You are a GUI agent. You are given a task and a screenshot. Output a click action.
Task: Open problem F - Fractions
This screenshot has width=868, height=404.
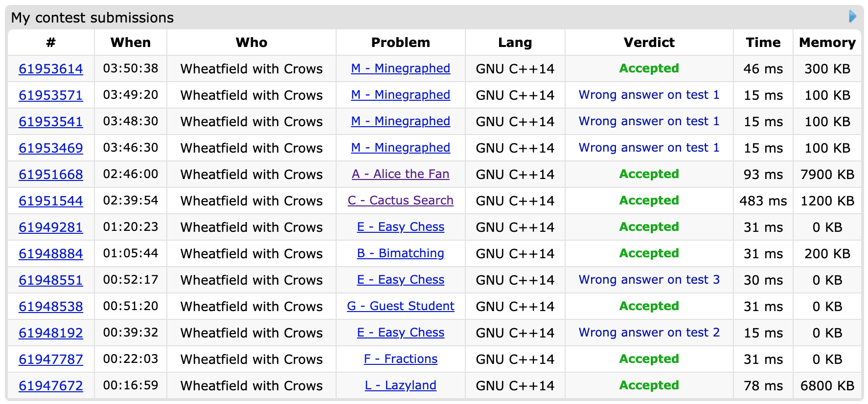[400, 359]
